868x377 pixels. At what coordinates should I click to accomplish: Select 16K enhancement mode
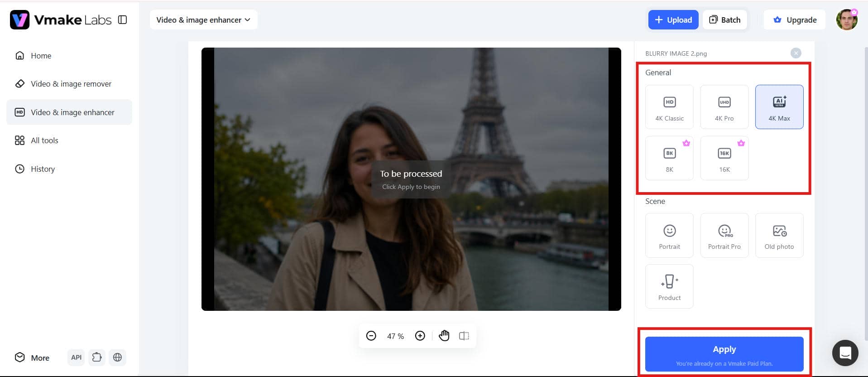tap(724, 158)
